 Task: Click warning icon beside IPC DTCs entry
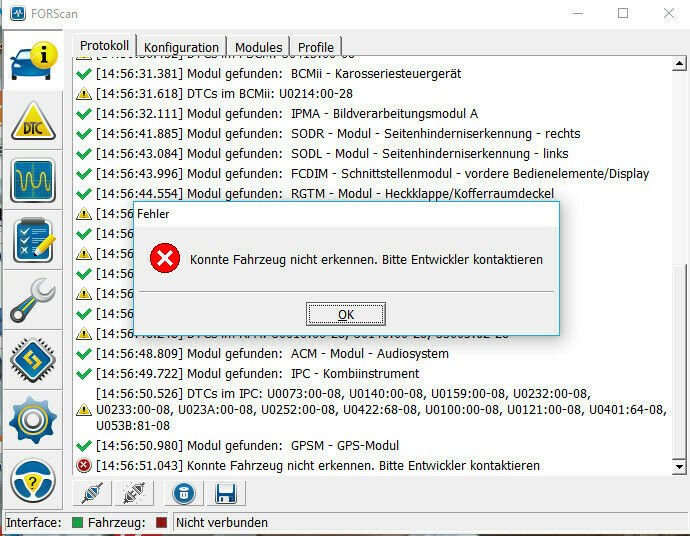pos(84,410)
